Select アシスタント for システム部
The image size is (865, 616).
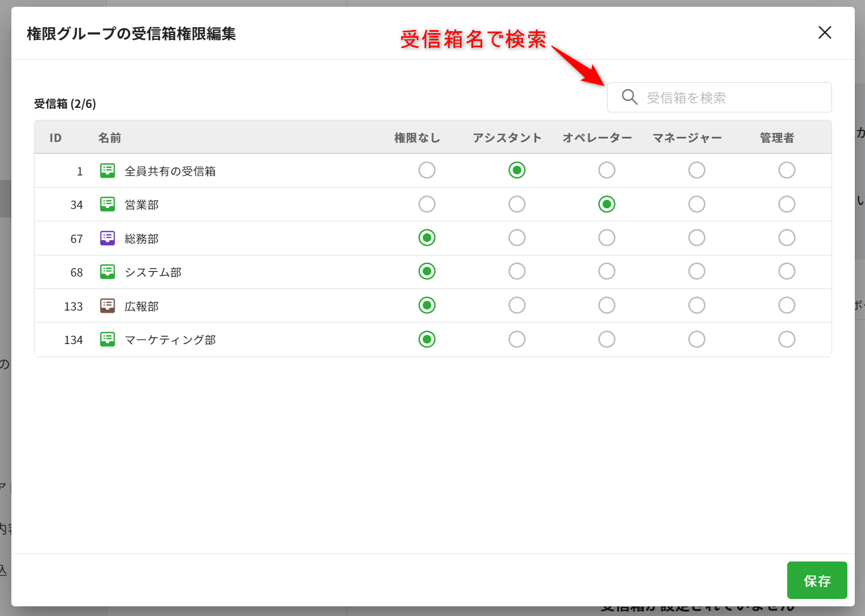tap(517, 271)
